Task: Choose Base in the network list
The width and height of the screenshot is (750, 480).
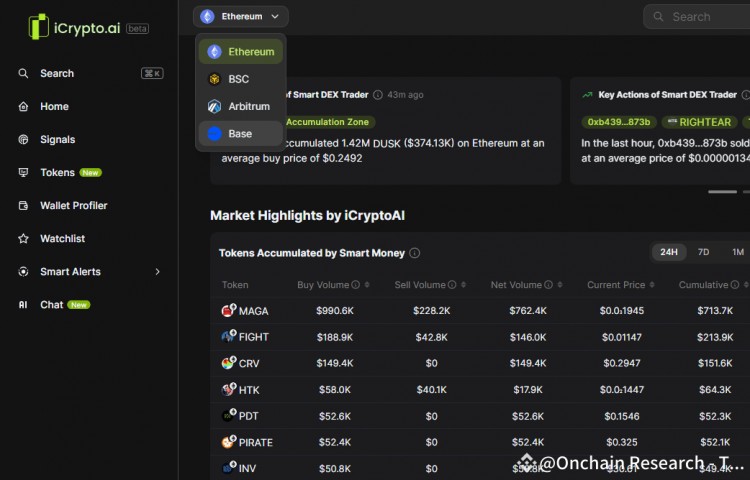Action: [241, 133]
